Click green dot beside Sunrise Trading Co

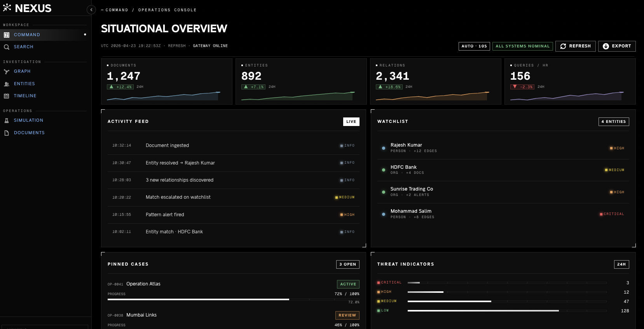click(x=384, y=192)
